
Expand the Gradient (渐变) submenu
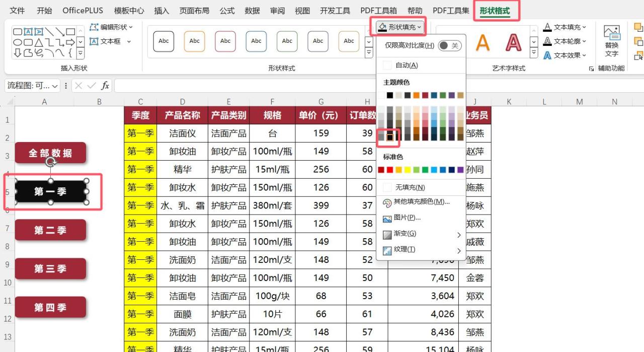(459, 235)
